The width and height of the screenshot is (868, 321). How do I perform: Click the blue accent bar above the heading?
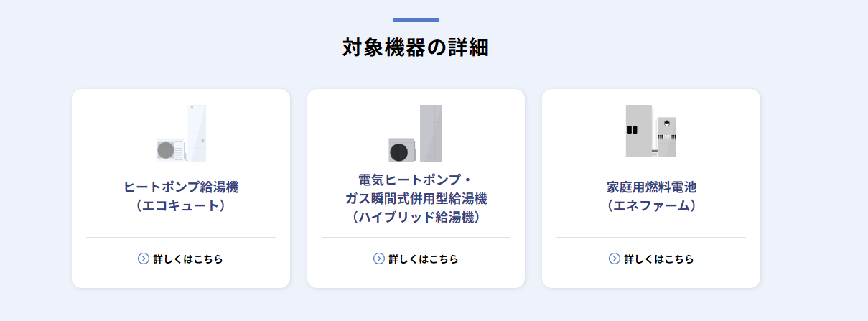[416, 20]
